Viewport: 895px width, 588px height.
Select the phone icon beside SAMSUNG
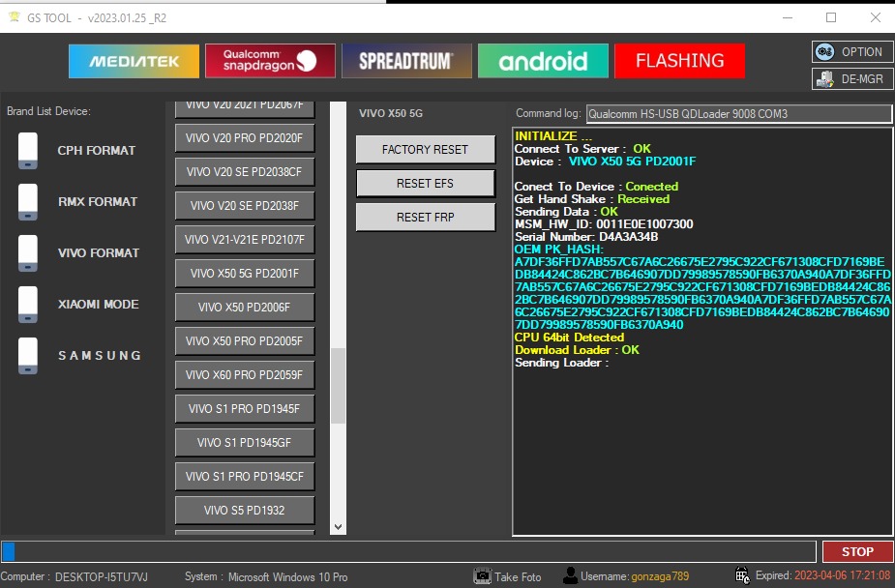click(27, 355)
